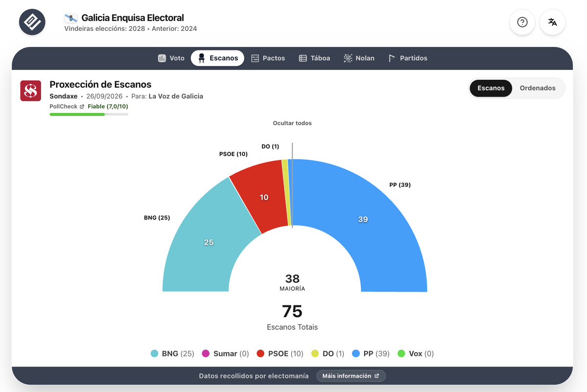Click the PP legend blue swatch

pyautogui.click(x=356, y=353)
